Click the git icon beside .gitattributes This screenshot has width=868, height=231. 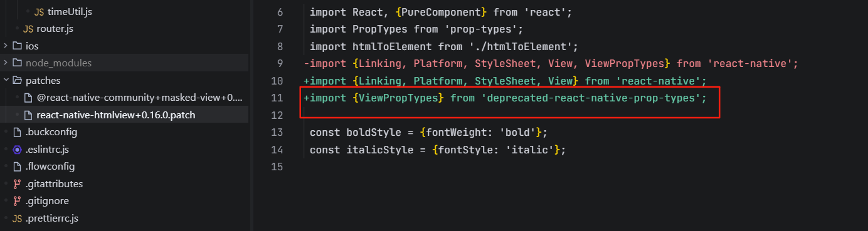coord(17,184)
